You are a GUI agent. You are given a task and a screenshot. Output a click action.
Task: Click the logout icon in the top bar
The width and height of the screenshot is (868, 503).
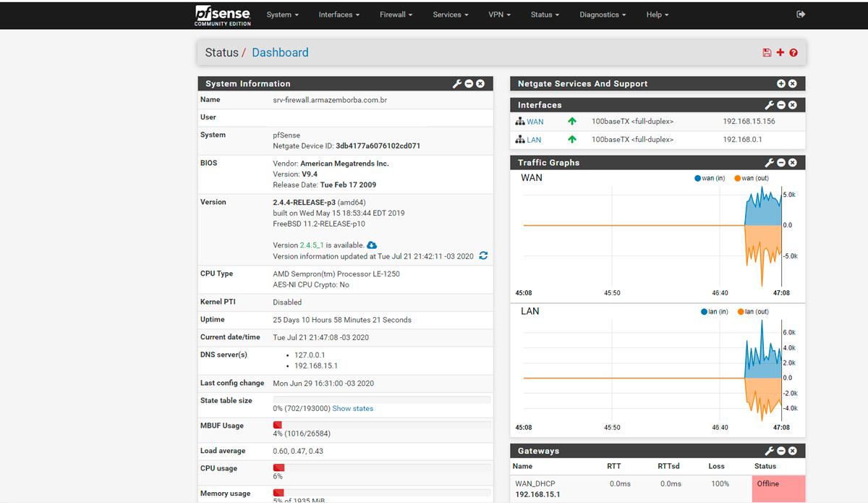[x=801, y=14]
